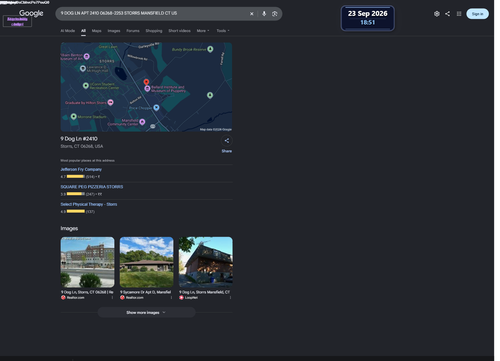Open SQUARE PEG PIZZERIA STORRS link

92,187
